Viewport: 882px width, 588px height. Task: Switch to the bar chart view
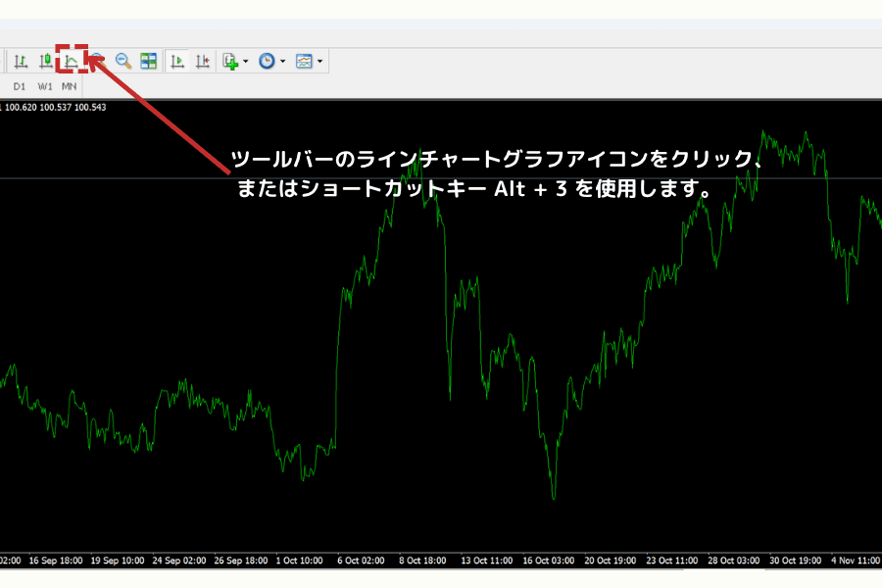pos(21,61)
